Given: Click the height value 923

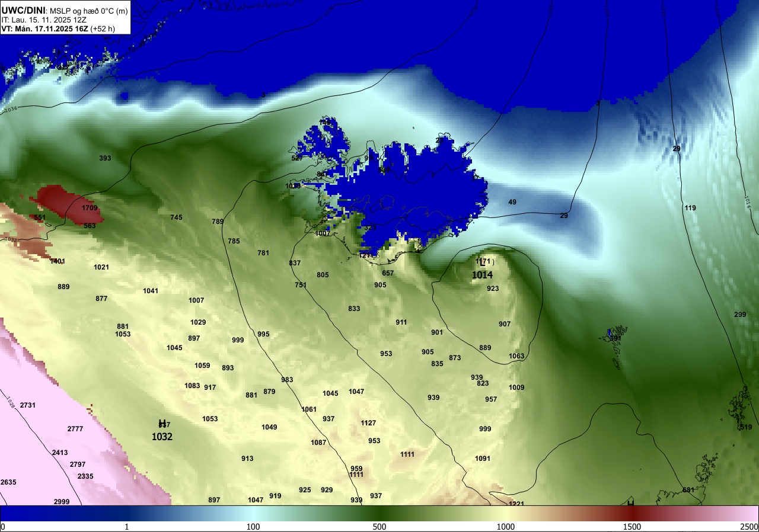Looking at the screenshot, I should (x=493, y=289).
